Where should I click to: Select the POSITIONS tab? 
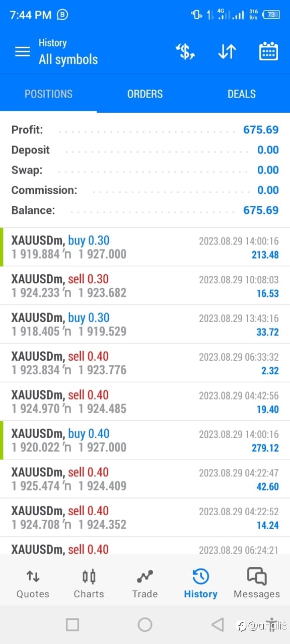[x=48, y=94]
